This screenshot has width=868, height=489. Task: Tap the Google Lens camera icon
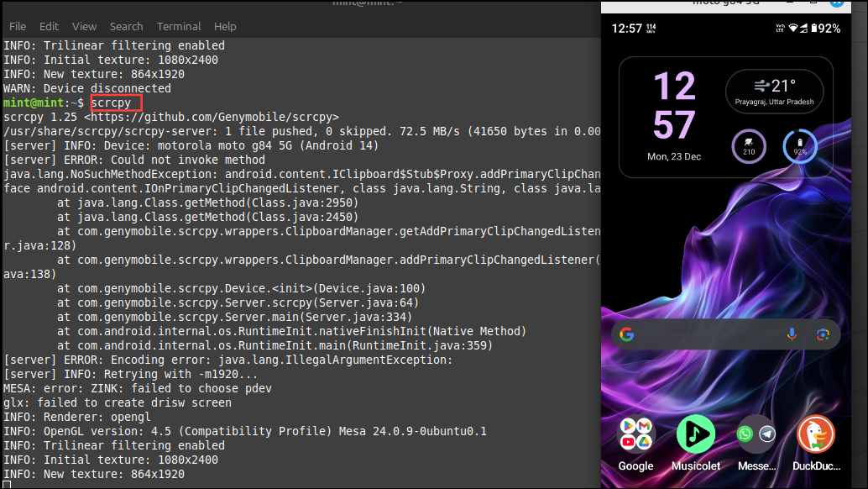pyautogui.click(x=823, y=334)
